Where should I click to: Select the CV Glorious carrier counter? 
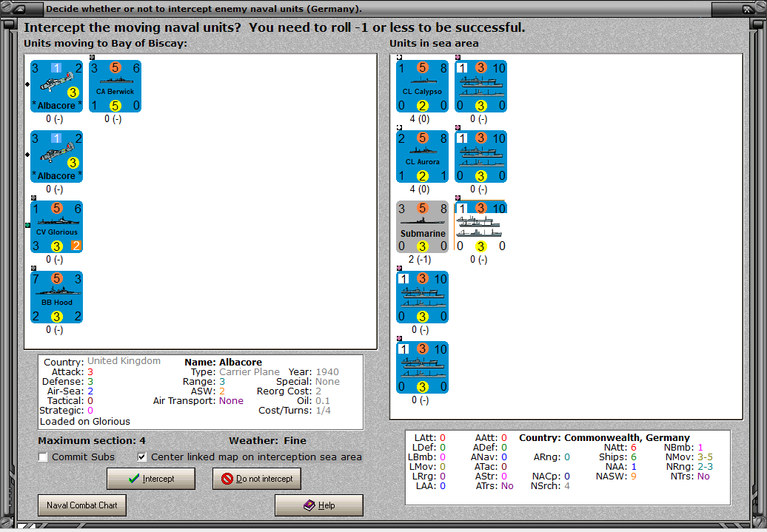click(56, 226)
